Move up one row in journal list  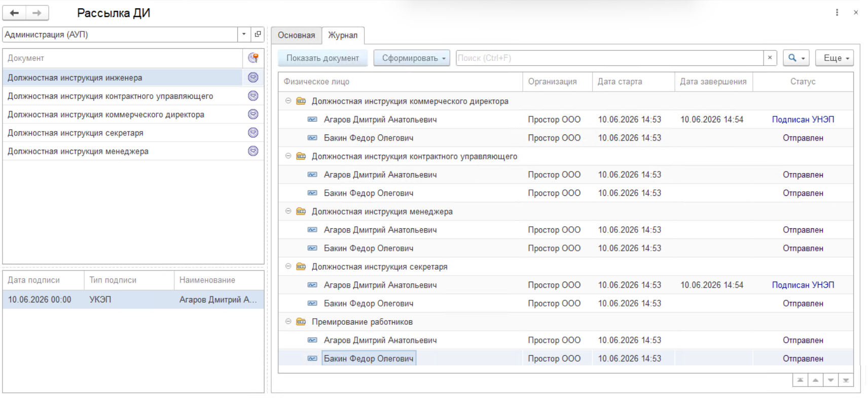click(815, 380)
